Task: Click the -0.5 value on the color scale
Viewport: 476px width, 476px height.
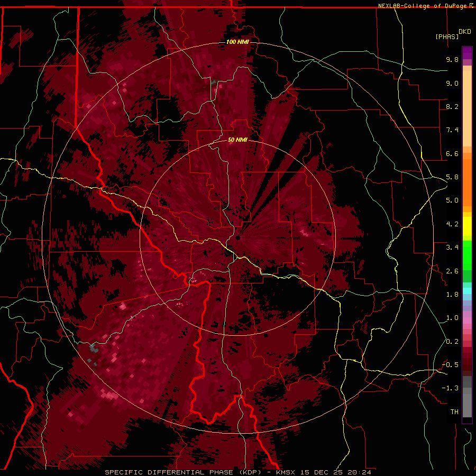Action: pyautogui.click(x=450, y=365)
